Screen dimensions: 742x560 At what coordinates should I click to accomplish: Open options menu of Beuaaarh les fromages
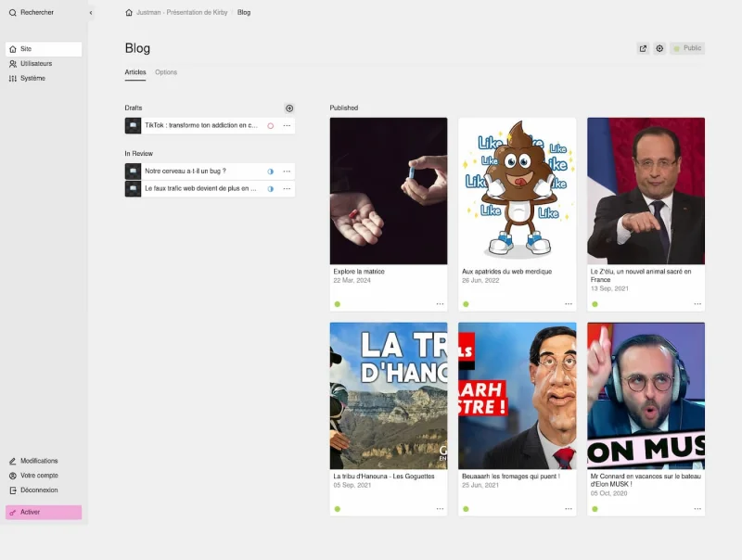569,509
